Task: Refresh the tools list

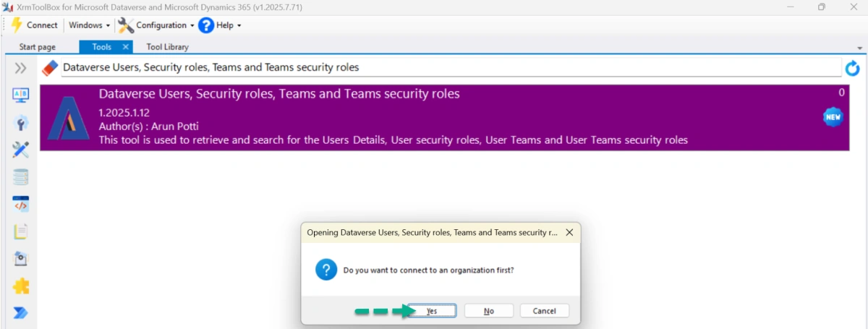Action: click(x=853, y=69)
